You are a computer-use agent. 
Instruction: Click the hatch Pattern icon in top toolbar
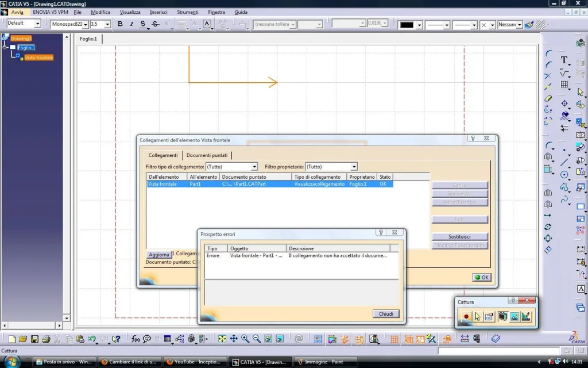(540, 25)
